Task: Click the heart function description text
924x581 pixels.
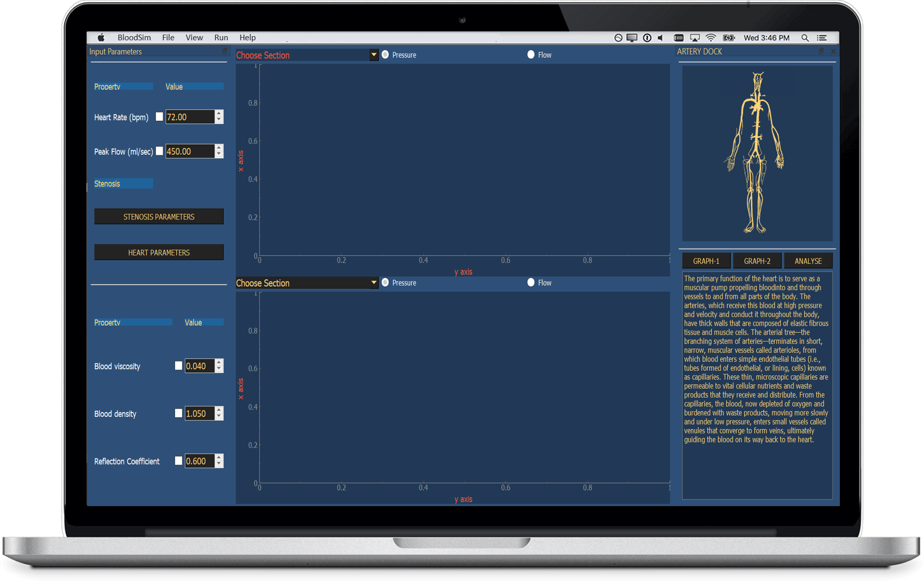Action: 756,359
